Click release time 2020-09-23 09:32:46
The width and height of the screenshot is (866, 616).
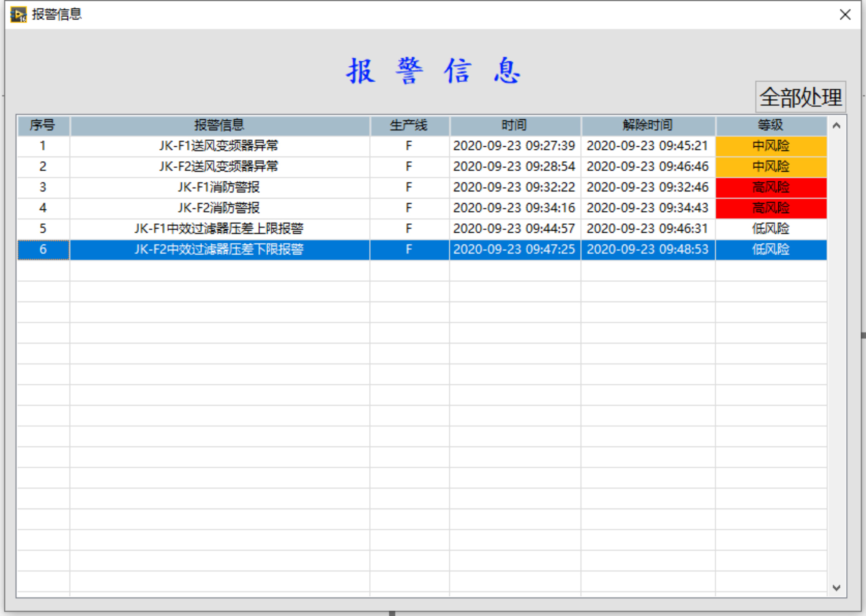coord(648,187)
